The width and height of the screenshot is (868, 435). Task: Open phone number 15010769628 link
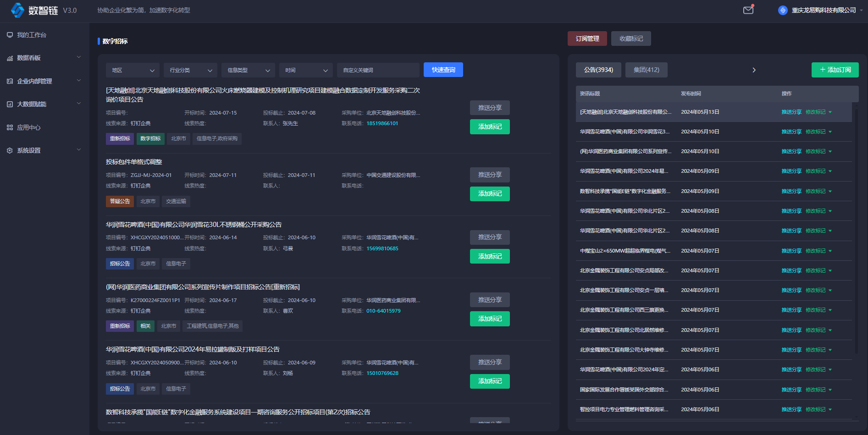tap(382, 373)
